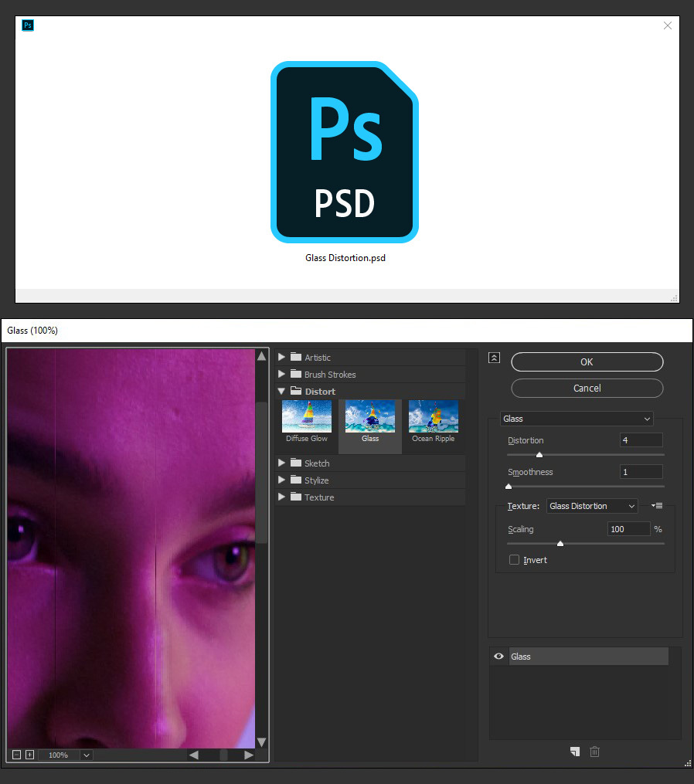Click the preview horizontal scrollbar thumb
This screenshot has height=784, width=694.
[223, 755]
